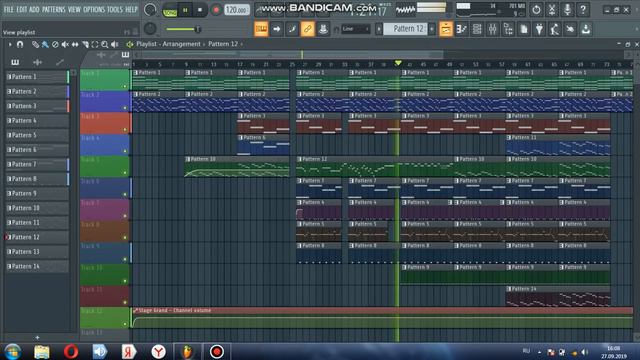This screenshot has height=360, width=640.
Task: Click the arrow left of pattern selector
Action: [x=379, y=29]
